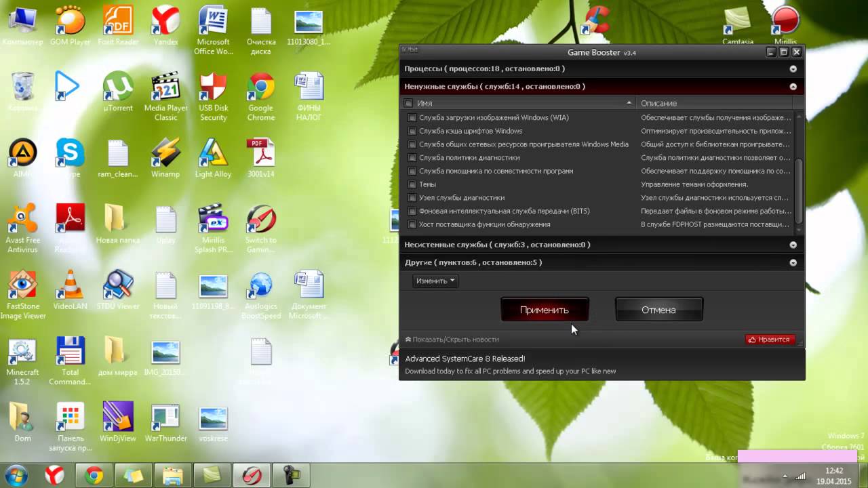Open Chrome from the taskbar
Screen dimensions: 868x488
[94, 475]
